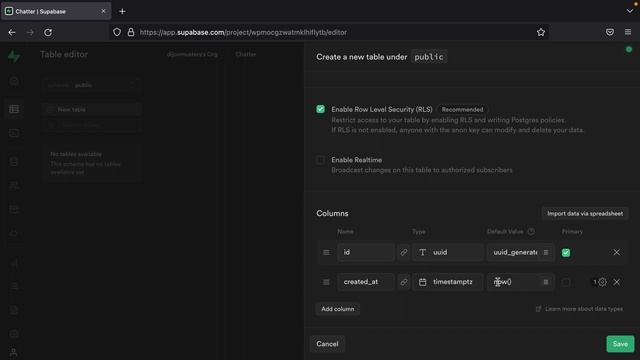Click the foreign key link icon for id
This screenshot has width=640, height=360.
pos(404,252)
